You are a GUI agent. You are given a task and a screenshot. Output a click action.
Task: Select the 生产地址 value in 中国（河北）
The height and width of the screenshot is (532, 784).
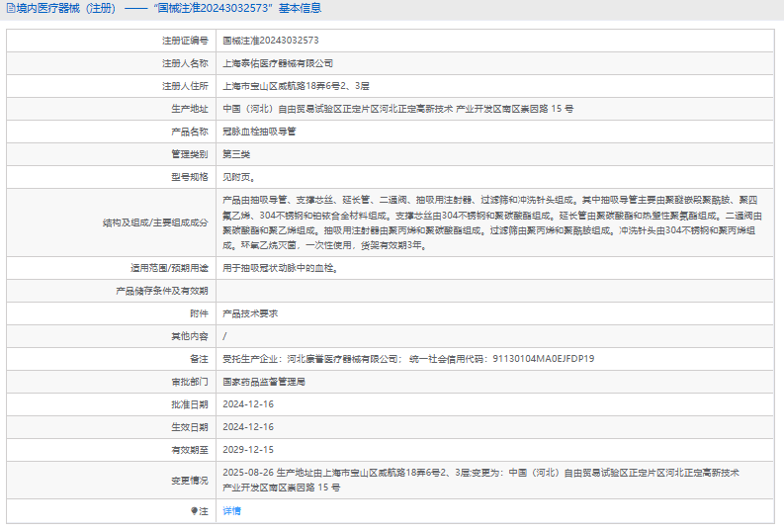pyautogui.click(x=396, y=108)
